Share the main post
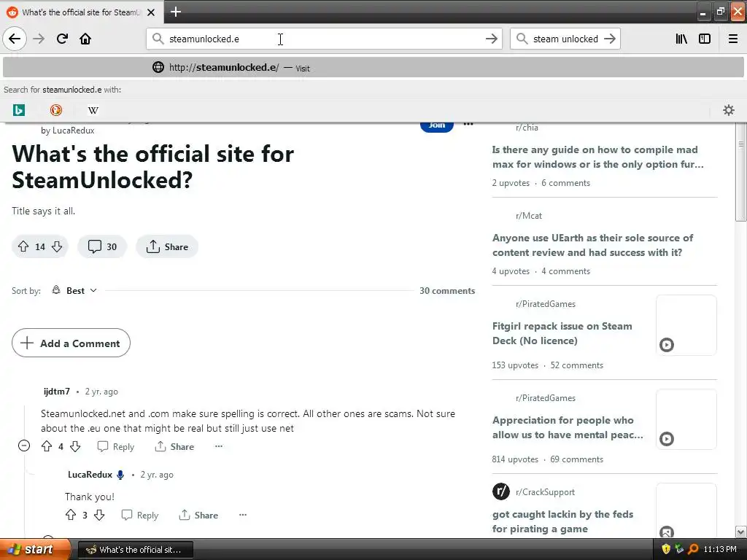This screenshot has height=560, width=747. (x=167, y=246)
